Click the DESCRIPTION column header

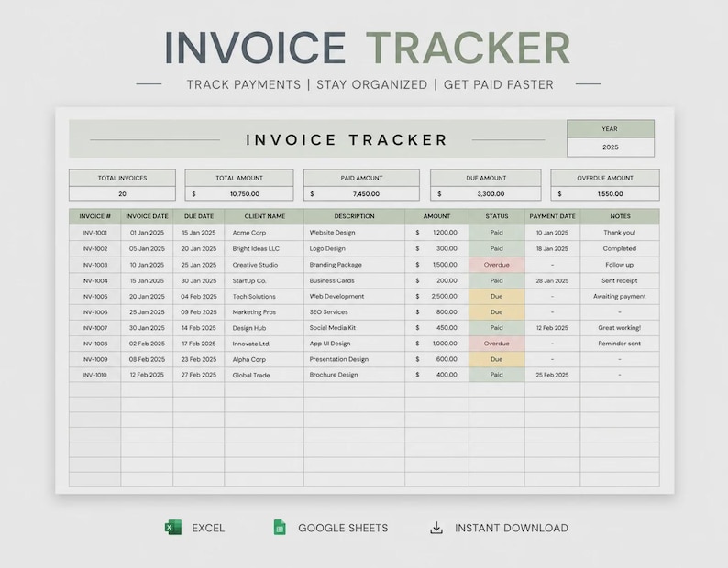point(354,216)
